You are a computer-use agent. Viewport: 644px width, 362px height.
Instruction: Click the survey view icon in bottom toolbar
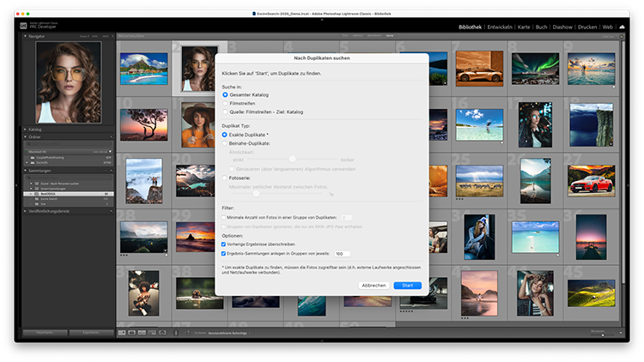pos(152,332)
